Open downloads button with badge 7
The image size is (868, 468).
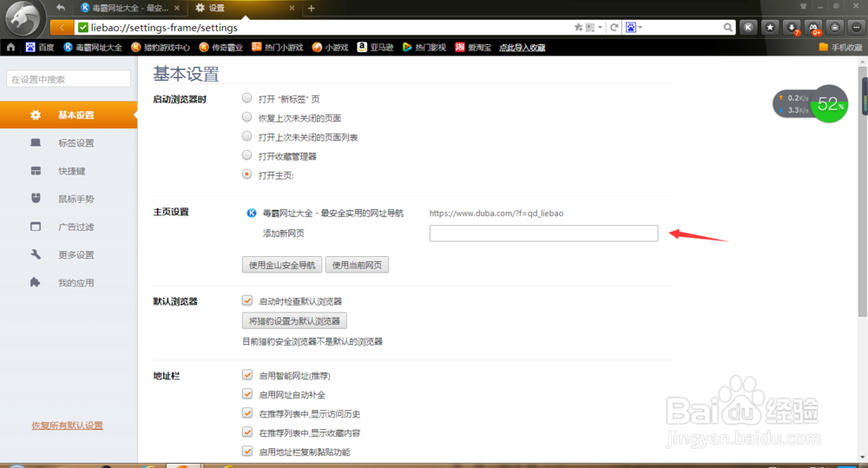tap(792, 27)
